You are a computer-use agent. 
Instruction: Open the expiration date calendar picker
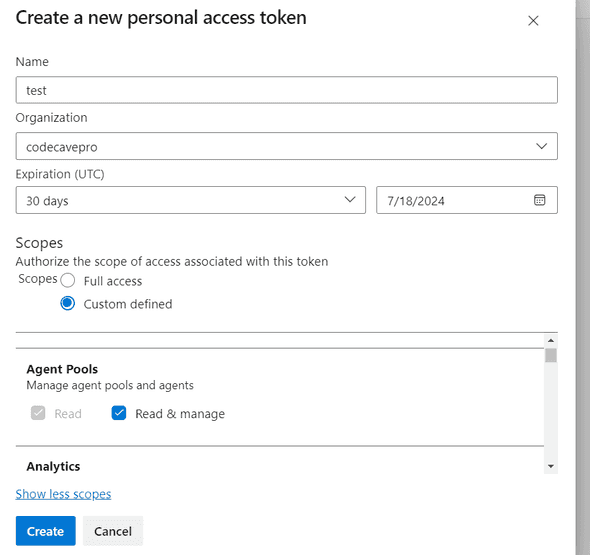pyautogui.click(x=539, y=200)
